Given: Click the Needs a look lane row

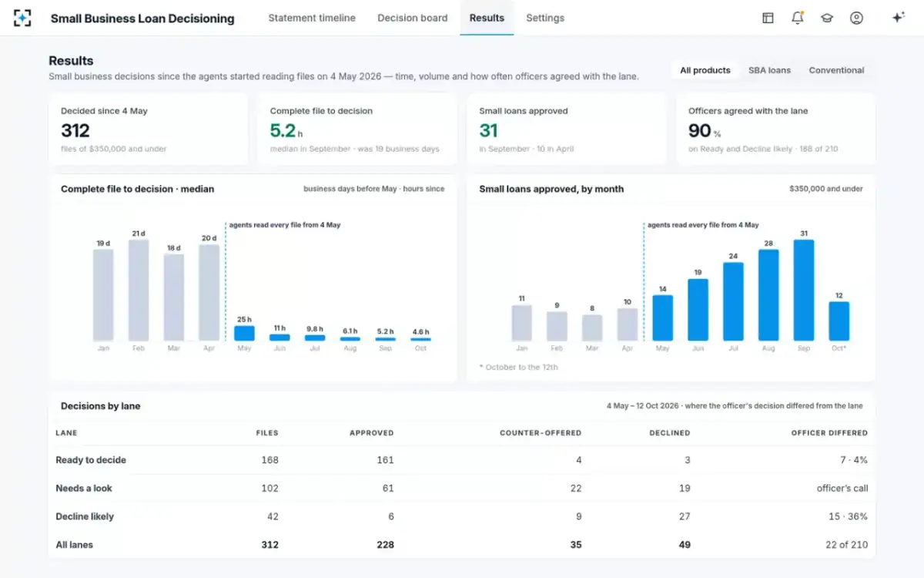Looking at the screenshot, I should pyautogui.click(x=462, y=488).
